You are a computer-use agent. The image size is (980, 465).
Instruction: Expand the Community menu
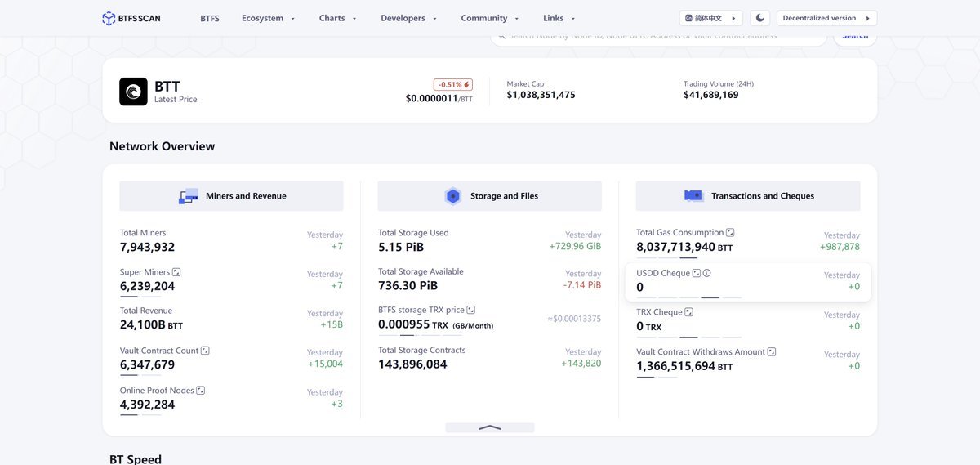(x=490, y=18)
